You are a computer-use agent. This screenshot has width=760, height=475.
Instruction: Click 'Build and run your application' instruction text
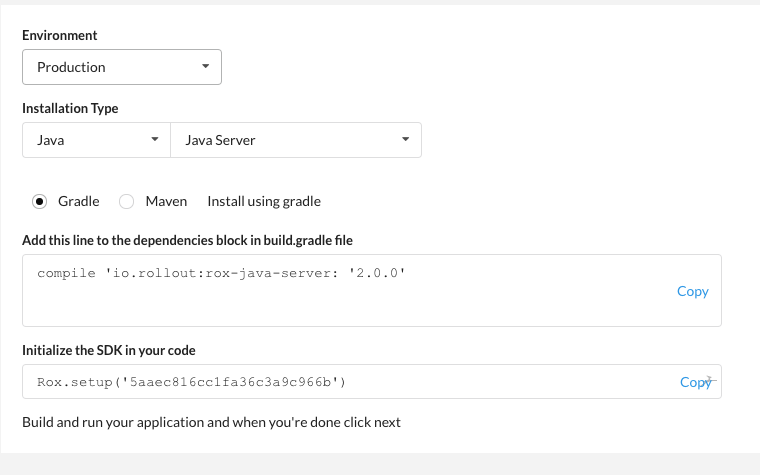211,422
